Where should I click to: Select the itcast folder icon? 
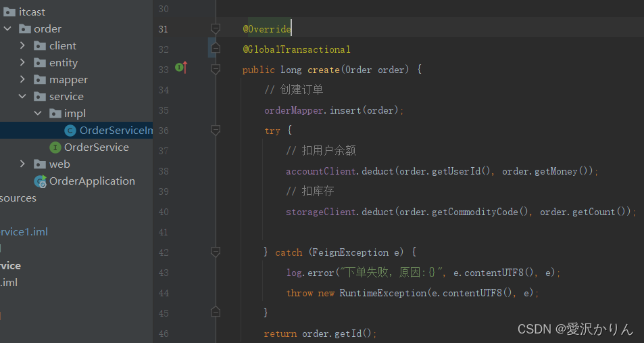[9, 12]
